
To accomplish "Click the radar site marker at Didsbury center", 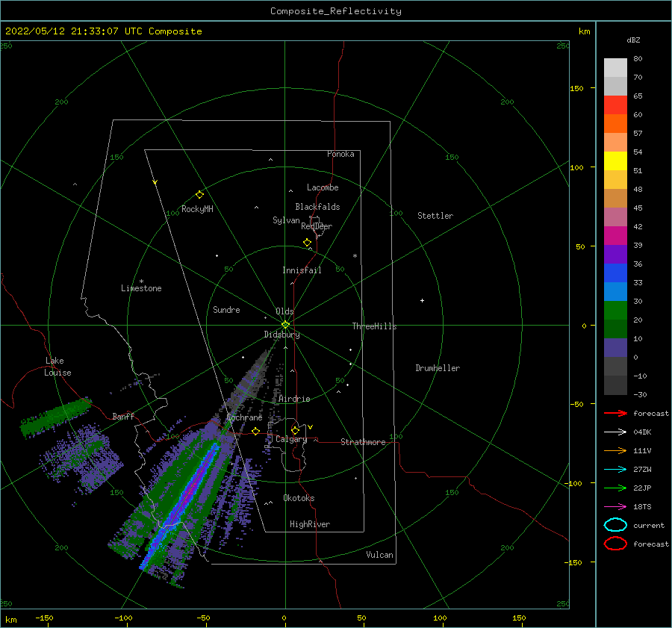I will tap(285, 325).
